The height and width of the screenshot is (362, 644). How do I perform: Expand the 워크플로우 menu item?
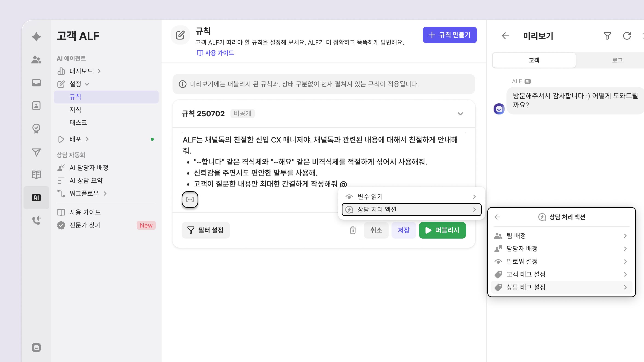tap(84, 193)
